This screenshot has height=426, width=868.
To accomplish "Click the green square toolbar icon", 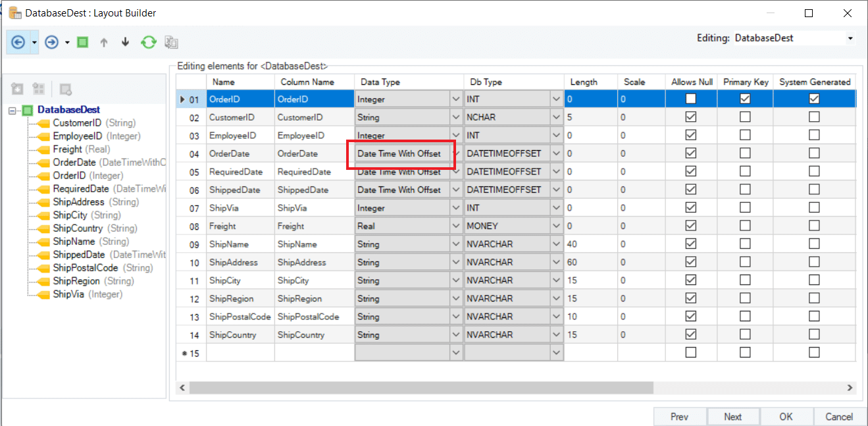I will click(82, 42).
